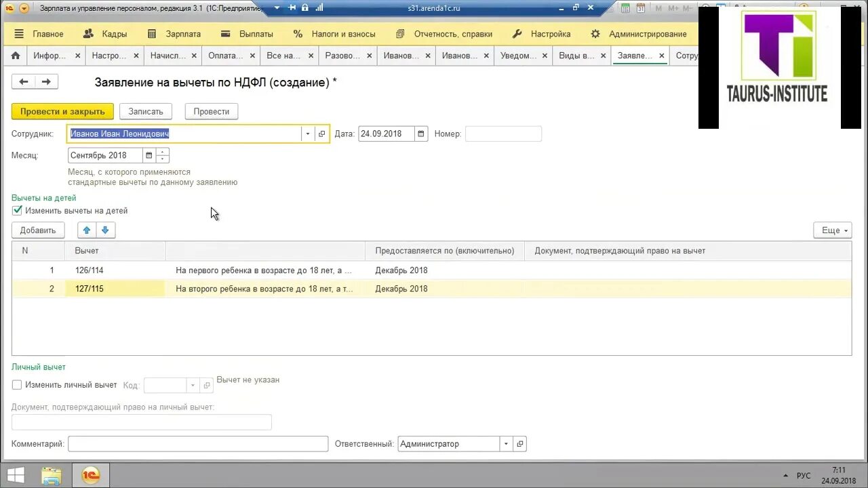Increase month with the stepper up arrow

coord(162,151)
